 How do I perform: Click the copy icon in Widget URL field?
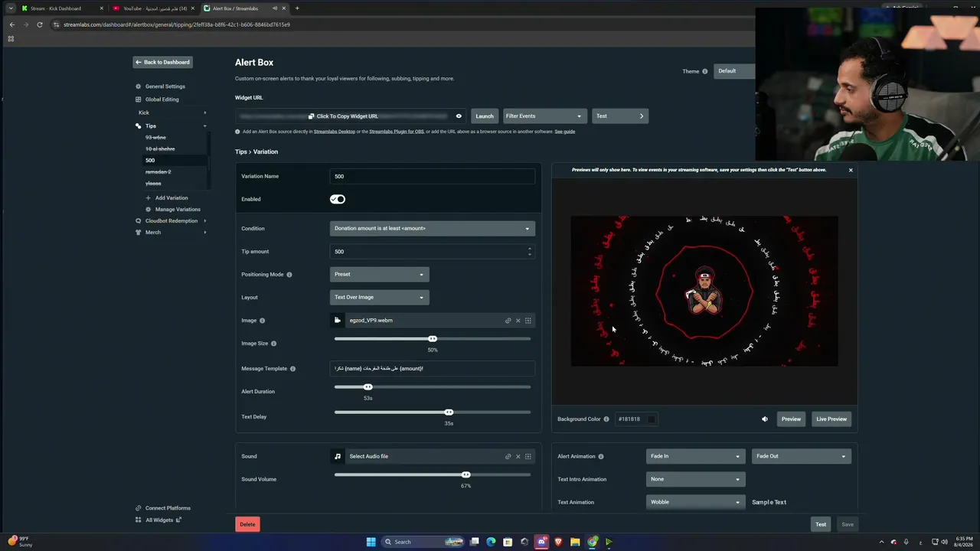pos(311,116)
